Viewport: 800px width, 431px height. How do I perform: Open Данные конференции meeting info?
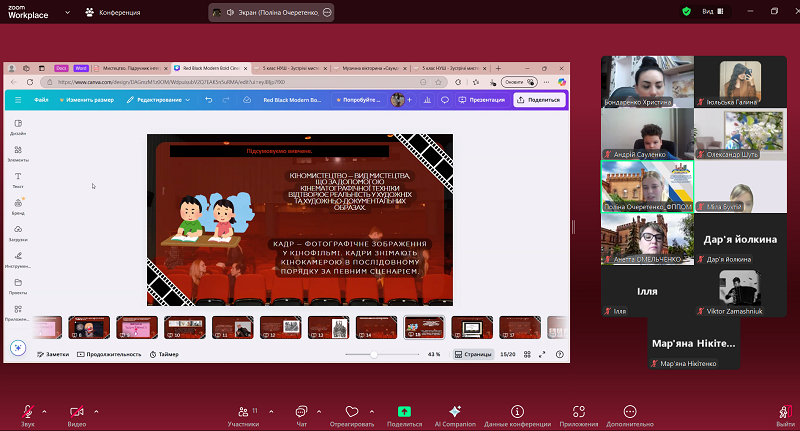coord(517,415)
